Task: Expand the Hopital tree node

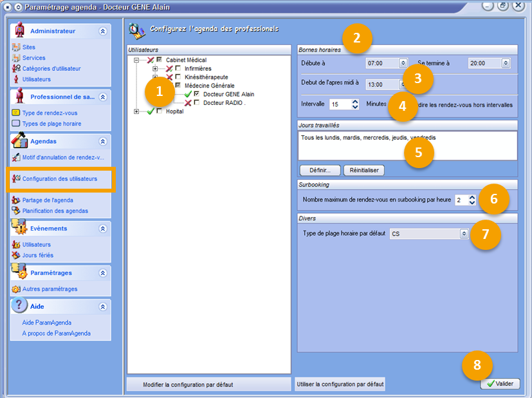Action: 136,111
